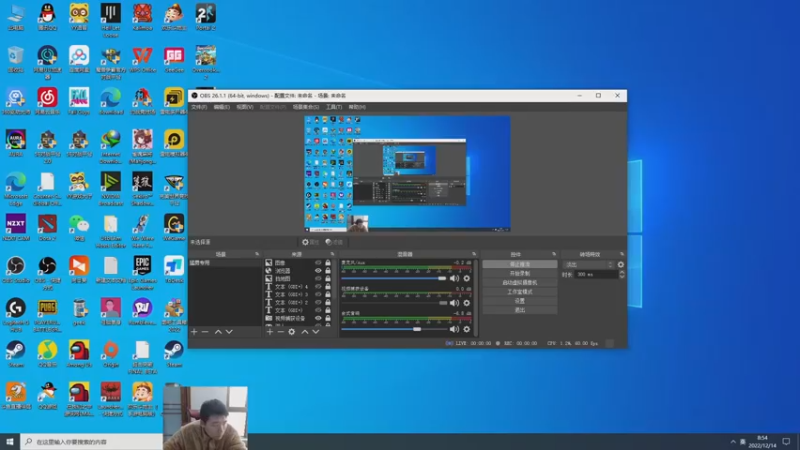
Task: Open NVIDIA Broadcast desktop icon
Action: [x=111, y=189]
